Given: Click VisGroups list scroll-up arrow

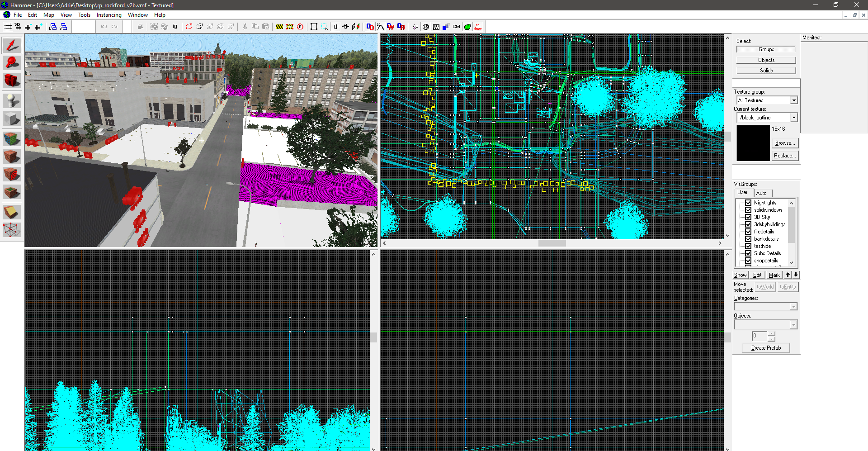Looking at the screenshot, I should 791,203.
